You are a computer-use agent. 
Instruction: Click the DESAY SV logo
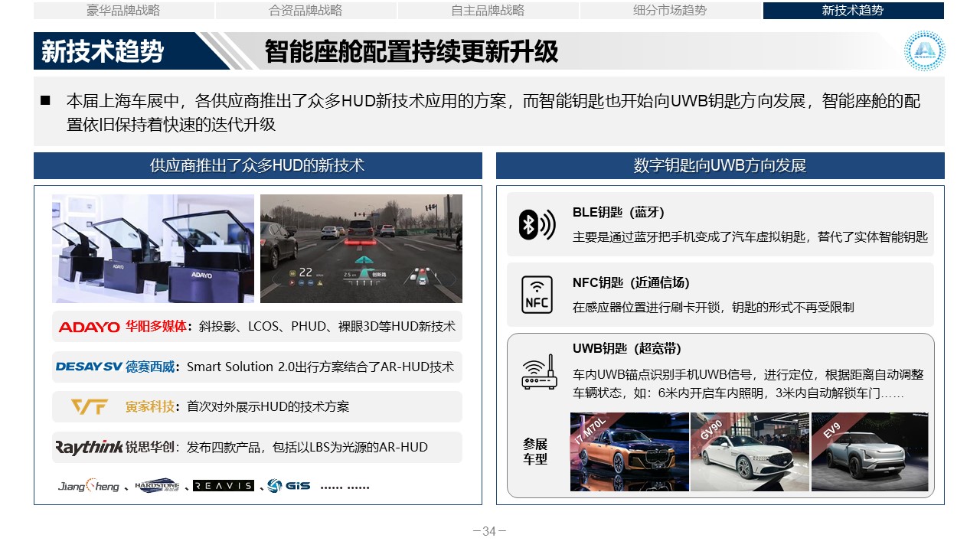tap(89, 367)
